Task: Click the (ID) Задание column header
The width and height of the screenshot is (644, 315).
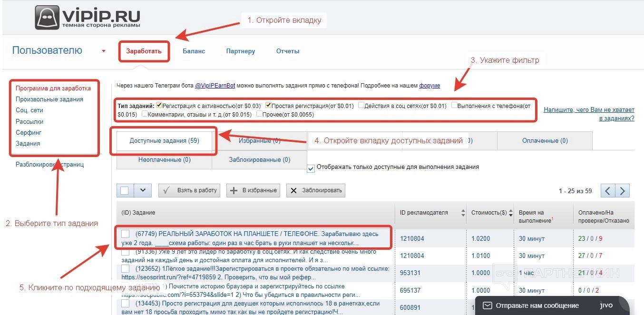Action: (x=138, y=213)
